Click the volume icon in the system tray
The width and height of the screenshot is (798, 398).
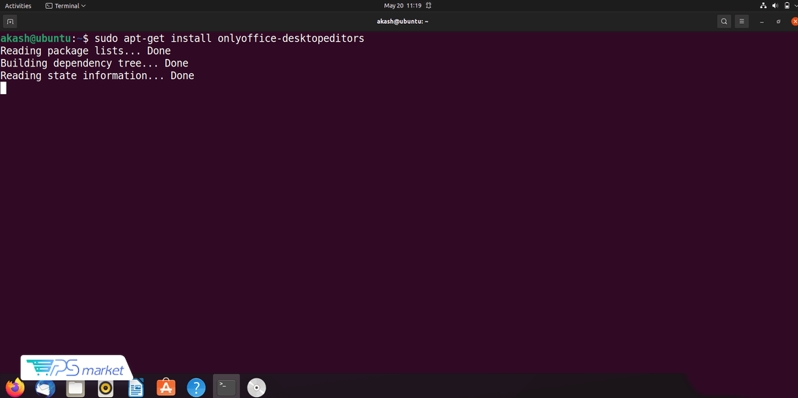775,6
